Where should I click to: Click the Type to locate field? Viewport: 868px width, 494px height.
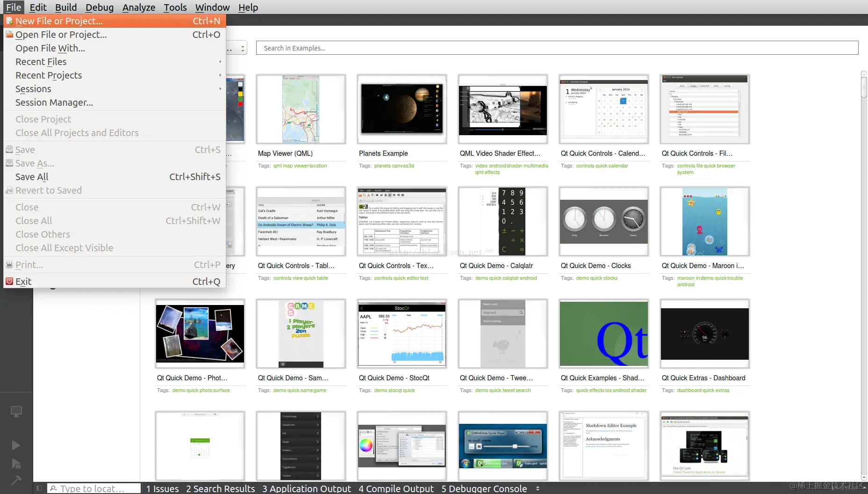[94, 488]
